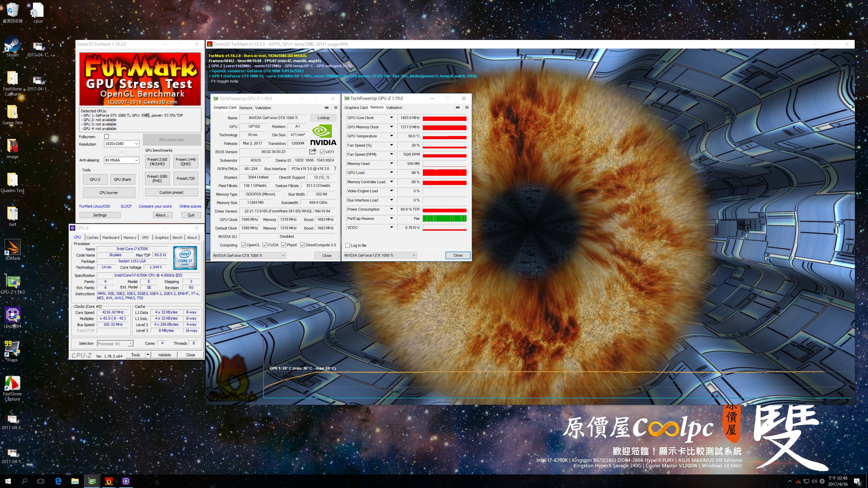Expand the GPU Core Clock sensor dropdown
Screen dimensions: 868x488
(x=391, y=117)
